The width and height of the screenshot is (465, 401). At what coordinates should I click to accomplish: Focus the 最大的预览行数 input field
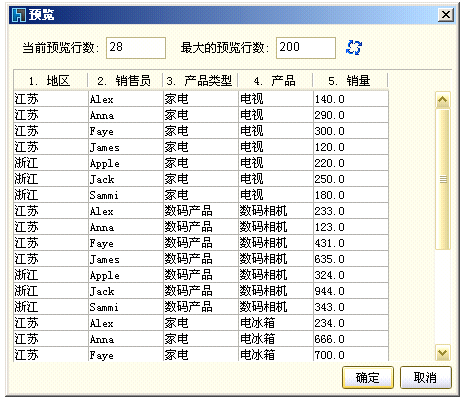pyautogui.click(x=306, y=48)
